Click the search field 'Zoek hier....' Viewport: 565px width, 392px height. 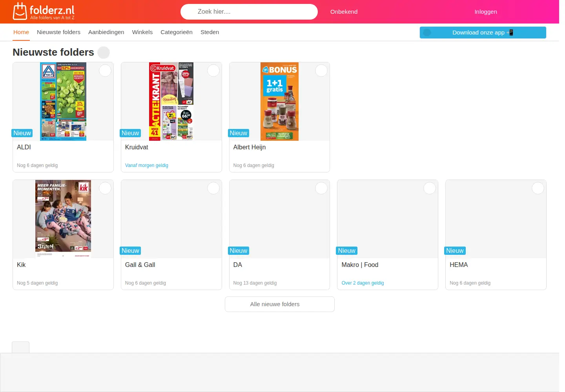tap(249, 12)
